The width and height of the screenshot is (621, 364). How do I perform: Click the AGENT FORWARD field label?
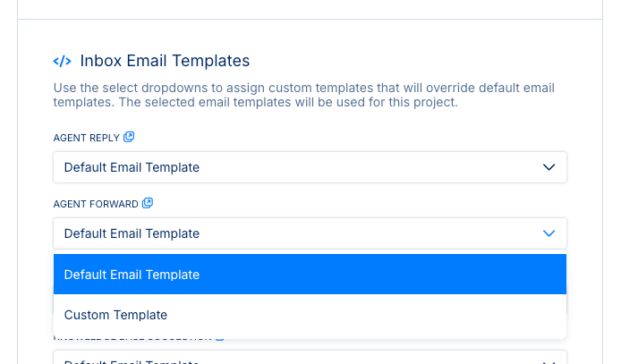pyautogui.click(x=96, y=204)
